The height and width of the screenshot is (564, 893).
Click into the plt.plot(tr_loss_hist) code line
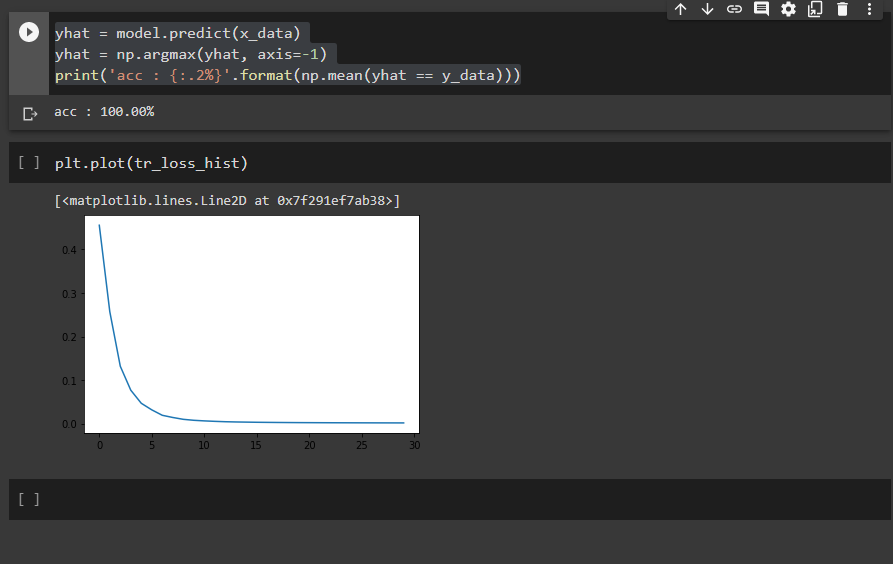(151, 164)
